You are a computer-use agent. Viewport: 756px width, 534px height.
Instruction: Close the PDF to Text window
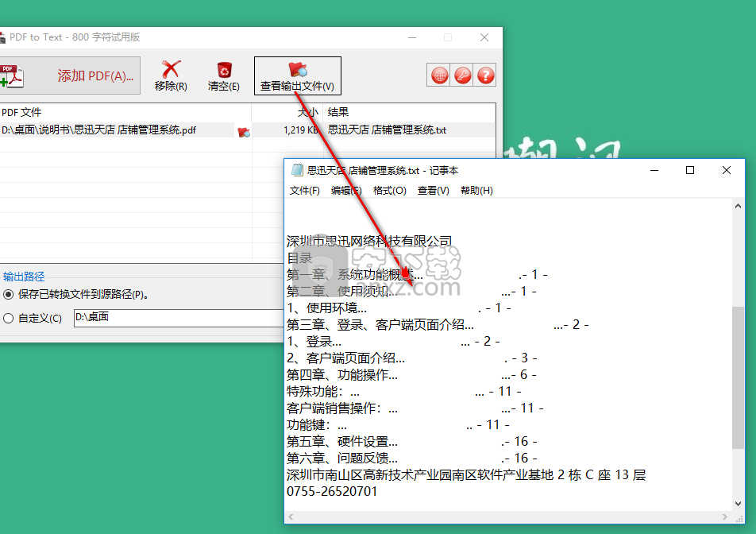(x=484, y=37)
